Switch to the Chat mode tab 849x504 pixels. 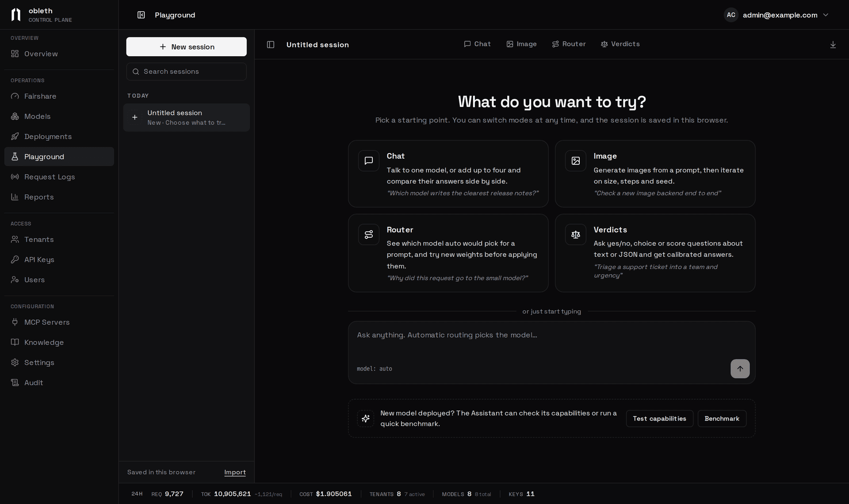point(477,44)
